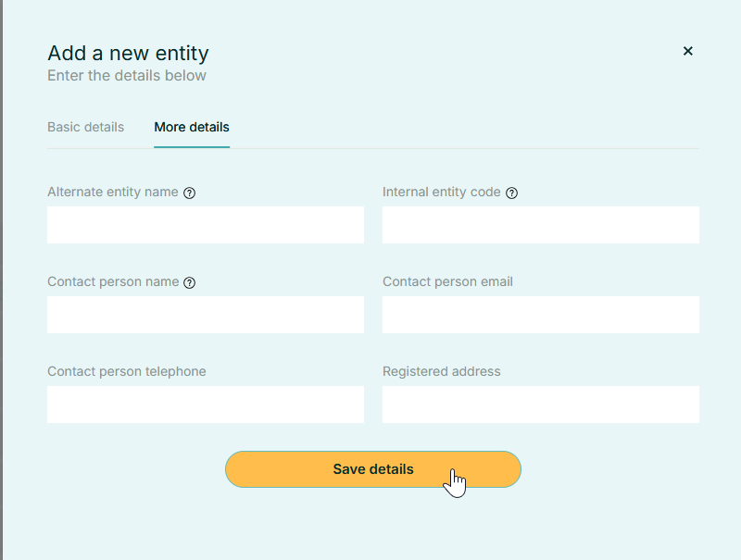Click into the Internal entity code input box
The width and height of the screenshot is (741, 560).
(541, 225)
